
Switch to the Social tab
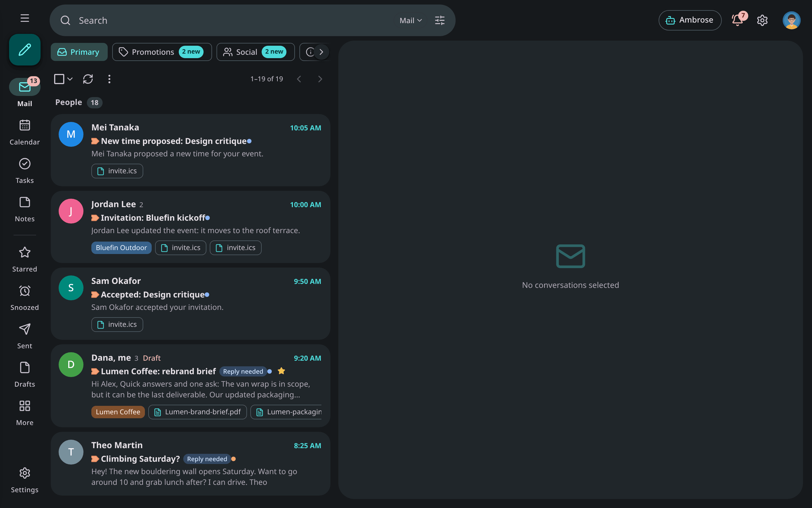pyautogui.click(x=255, y=52)
